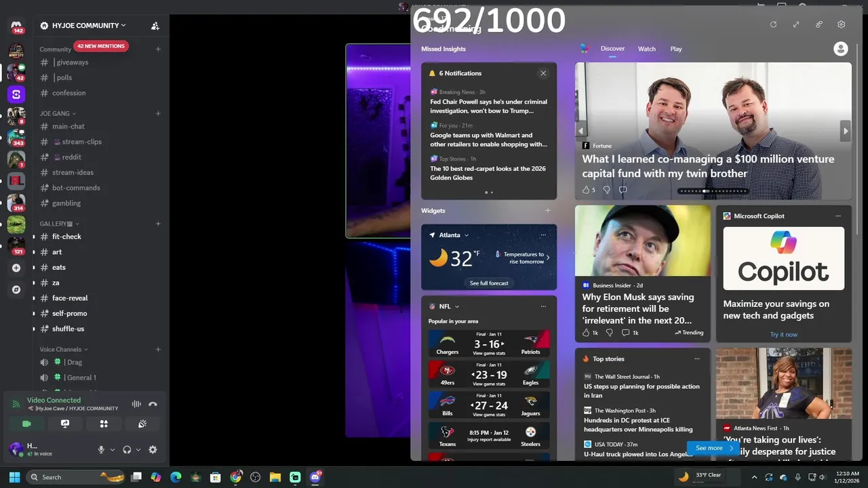The height and width of the screenshot is (488, 868).
Task: View Chargers vs Patriots game stats
Action: click(489, 354)
